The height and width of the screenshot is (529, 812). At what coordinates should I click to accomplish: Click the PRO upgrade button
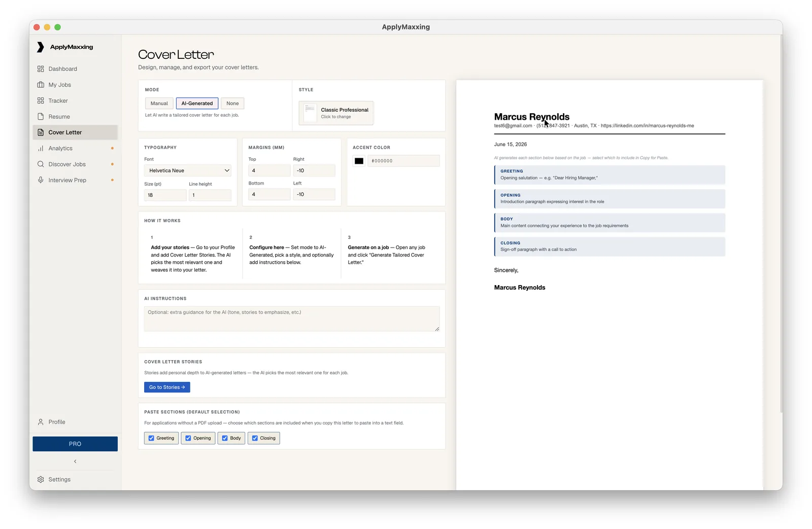pos(75,444)
